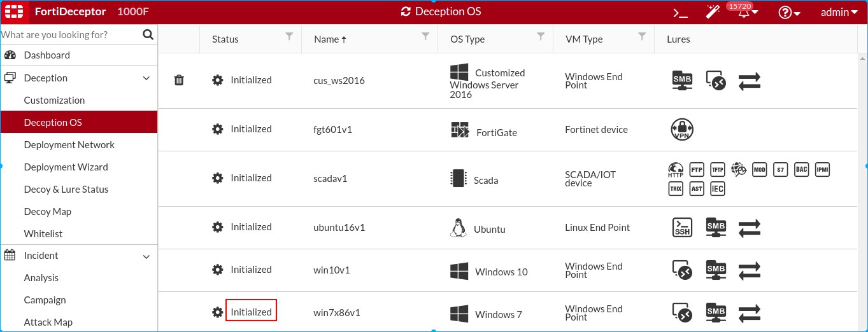The height and width of the screenshot is (332, 868).
Task: Open the CLI console icon
Action: point(680,12)
